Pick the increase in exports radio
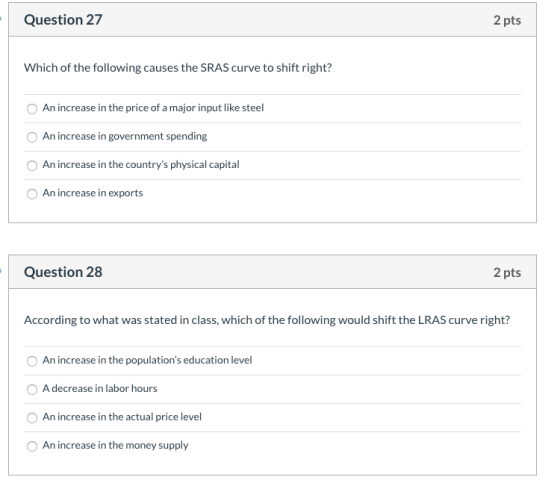Image resolution: width=560 pixels, height=480 pixels. point(32,194)
